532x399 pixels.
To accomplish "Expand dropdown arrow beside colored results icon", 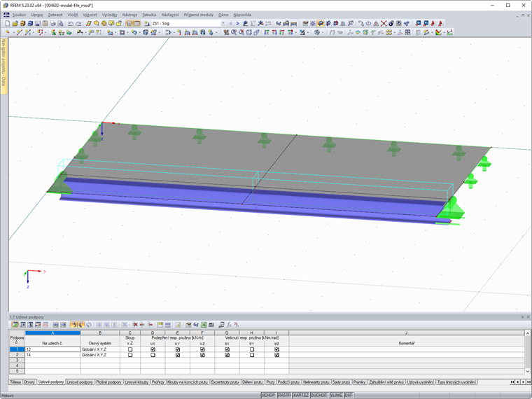I will pyautogui.click(x=444, y=32).
